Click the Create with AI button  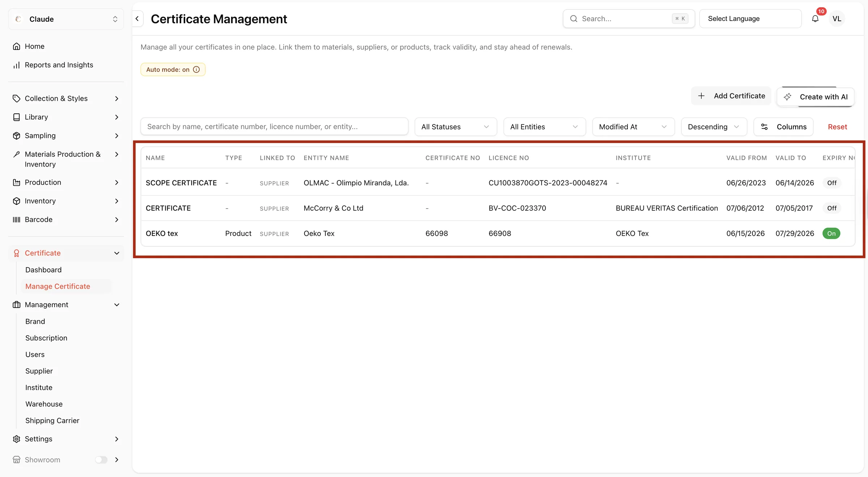pos(816,97)
